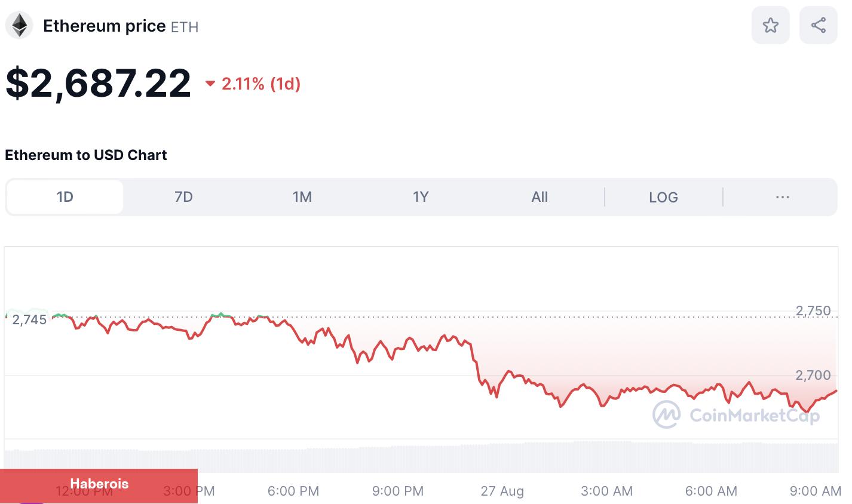Screen dimensions: 852x504
Task: Select the 1Y time range
Action: point(421,197)
